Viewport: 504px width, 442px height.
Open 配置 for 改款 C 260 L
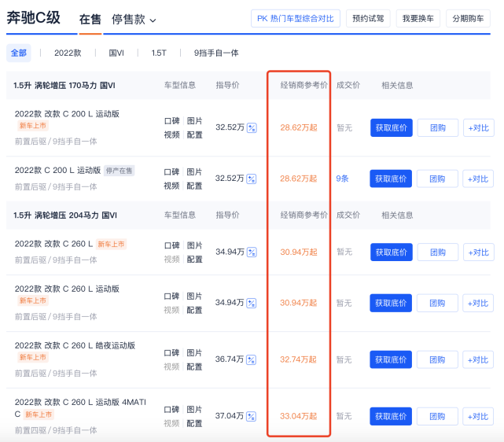click(195, 260)
